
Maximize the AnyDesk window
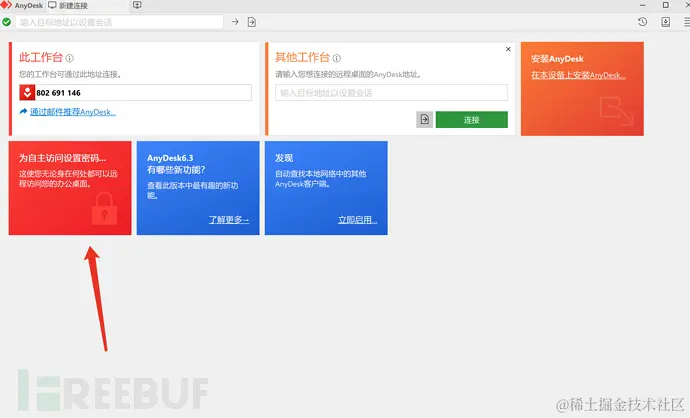pyautogui.click(x=666, y=5)
